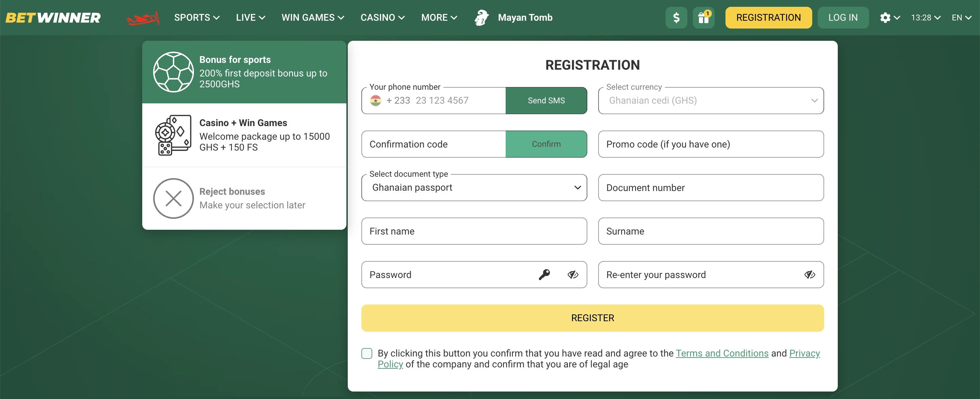Open the gift promotions icon

[x=703, y=17]
